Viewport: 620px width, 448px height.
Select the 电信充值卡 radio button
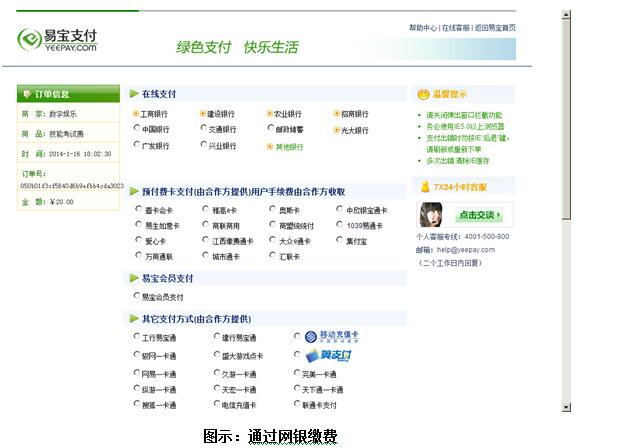(x=217, y=404)
